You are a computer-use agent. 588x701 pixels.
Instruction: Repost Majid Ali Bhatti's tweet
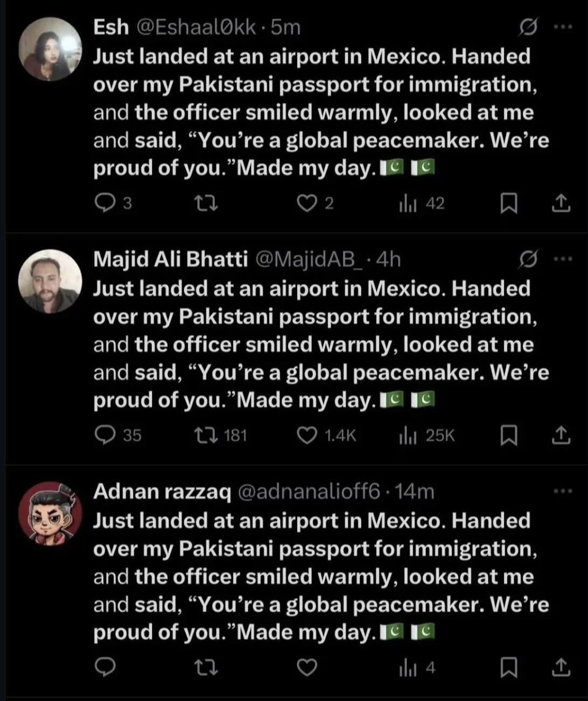206,435
